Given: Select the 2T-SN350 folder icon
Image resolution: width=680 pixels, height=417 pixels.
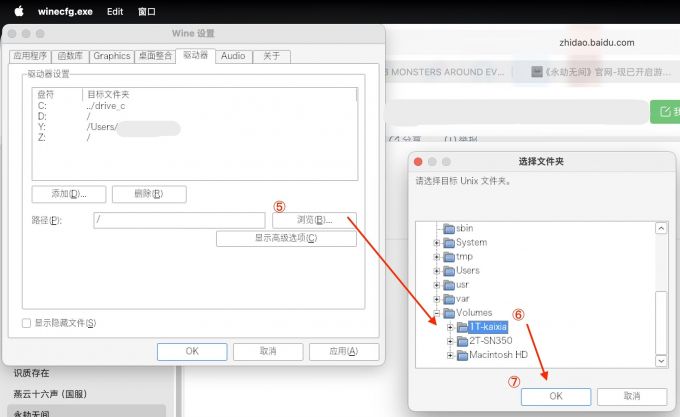Looking at the screenshot, I should pyautogui.click(x=462, y=341).
